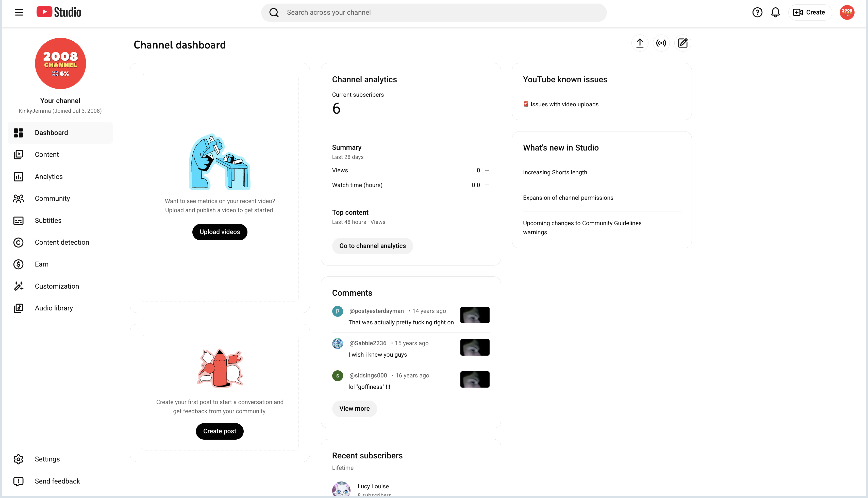Open the account avatar menu
The height and width of the screenshot is (498, 868).
point(847,13)
